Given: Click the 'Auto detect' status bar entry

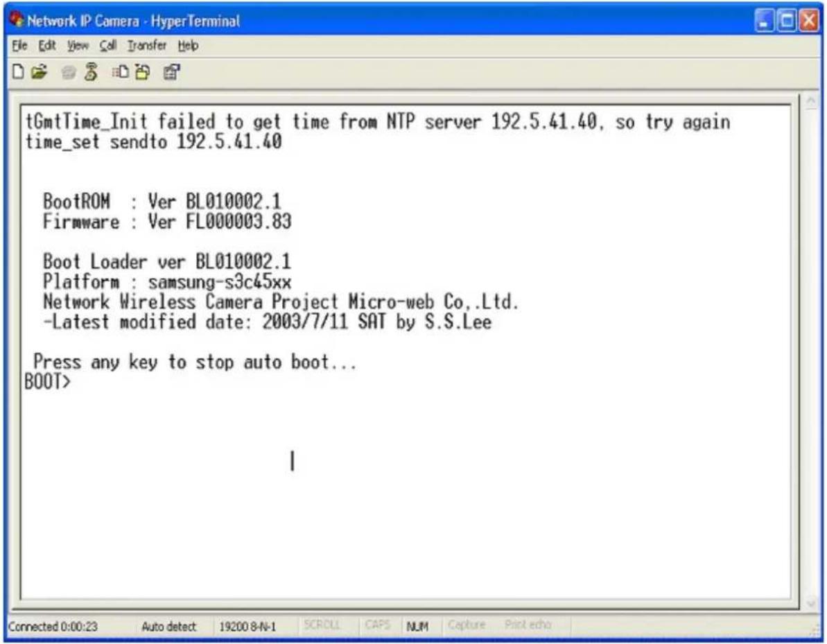Looking at the screenshot, I should [x=168, y=627].
